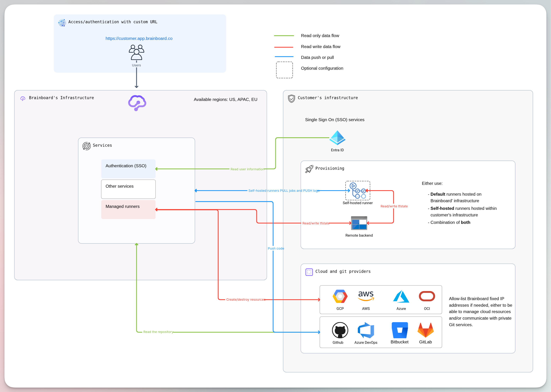This screenshot has width=551, height=392.
Task: Open the customer.app.brainboard.co link
Action: [x=139, y=38]
